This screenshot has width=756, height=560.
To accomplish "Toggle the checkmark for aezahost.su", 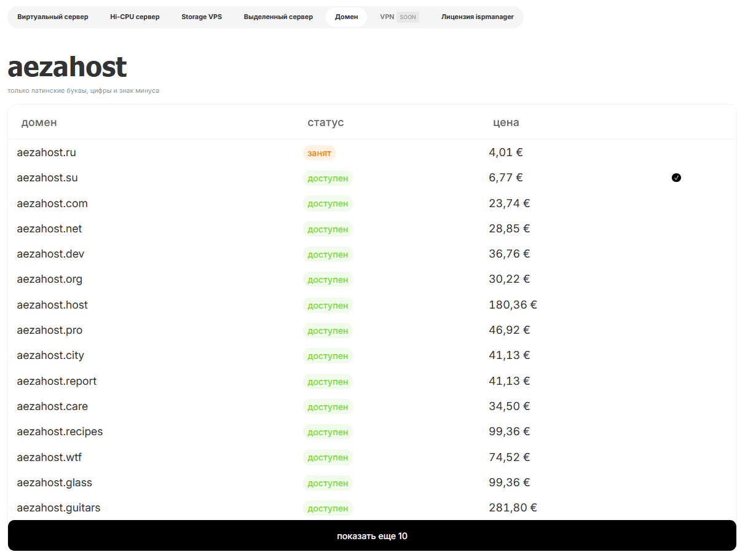I will click(x=676, y=178).
